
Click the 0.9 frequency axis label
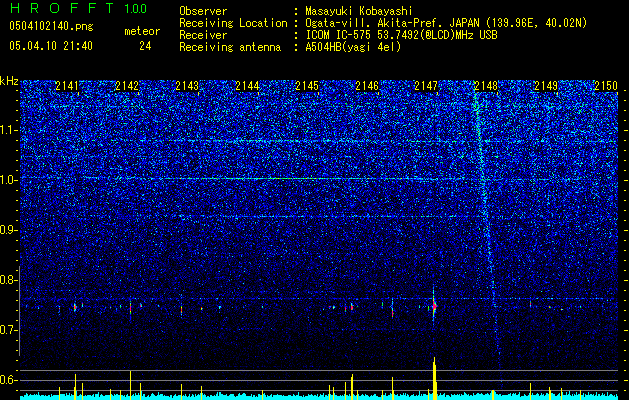tap(8, 230)
